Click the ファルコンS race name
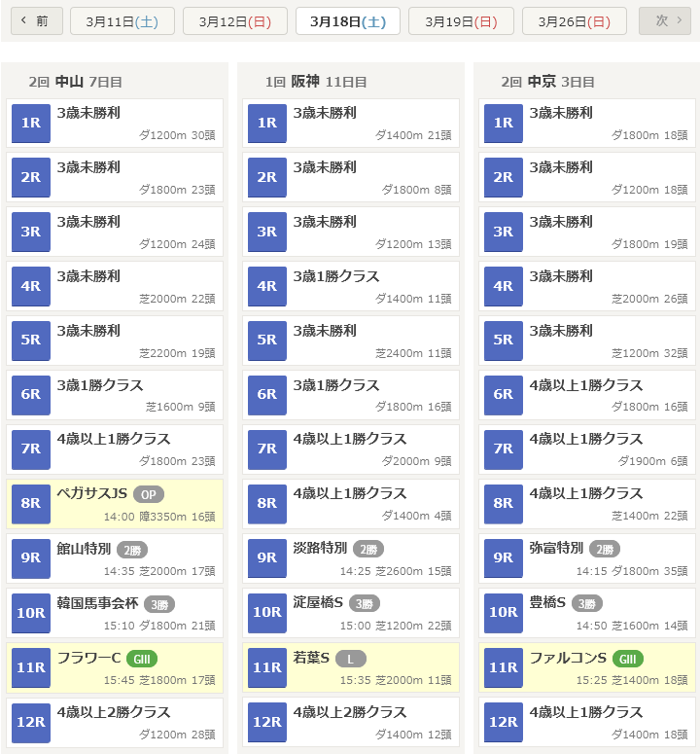700x754 pixels. 568,658
